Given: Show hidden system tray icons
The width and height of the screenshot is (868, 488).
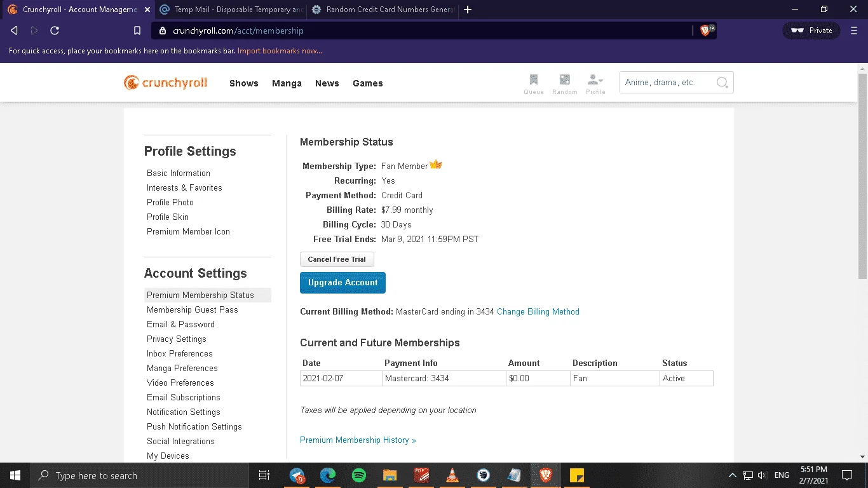Looking at the screenshot, I should click(x=733, y=475).
